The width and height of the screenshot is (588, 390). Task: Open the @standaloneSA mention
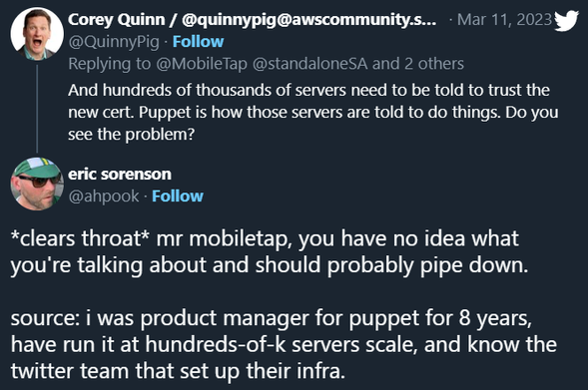310,64
